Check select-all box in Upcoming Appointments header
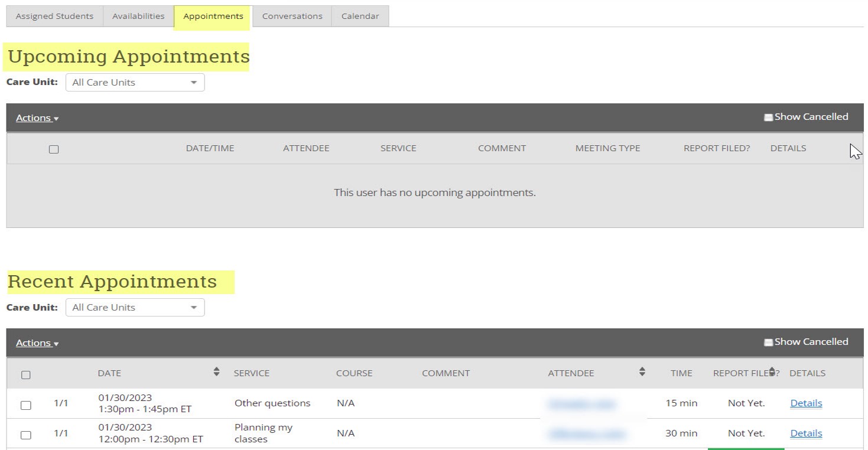This screenshot has height=450, width=868. 54,149
